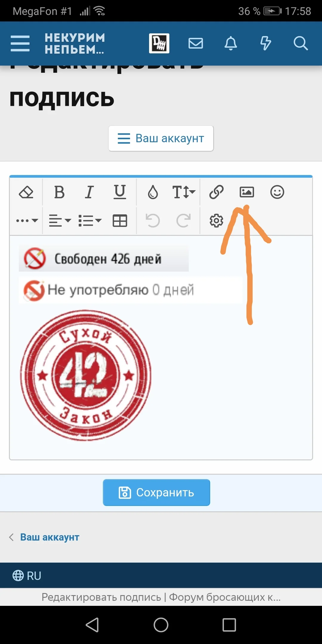
Task: Tap the Android home navigation button
Action: click(x=161, y=625)
